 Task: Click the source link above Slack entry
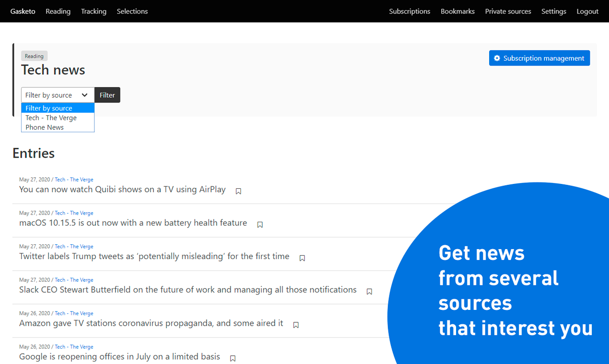coord(74,280)
